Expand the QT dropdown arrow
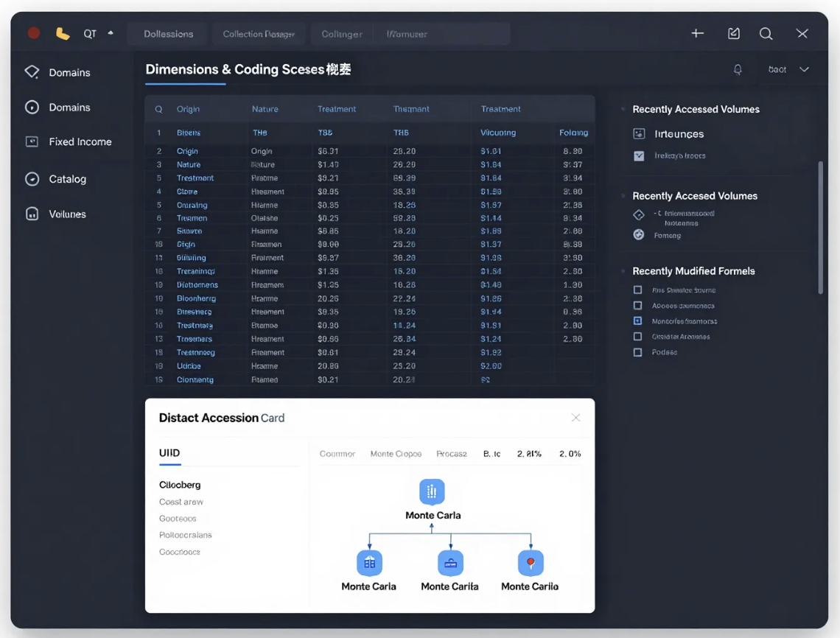The height and width of the screenshot is (638, 840). [111, 33]
